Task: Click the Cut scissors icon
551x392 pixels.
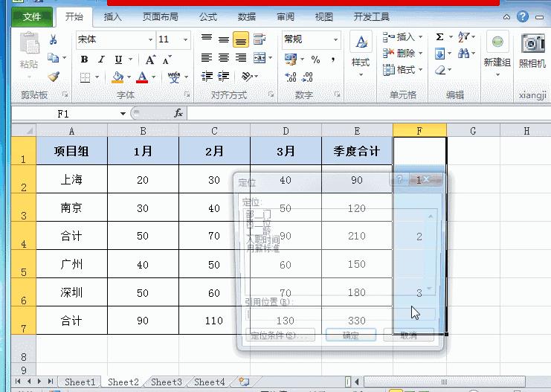Action: point(53,39)
